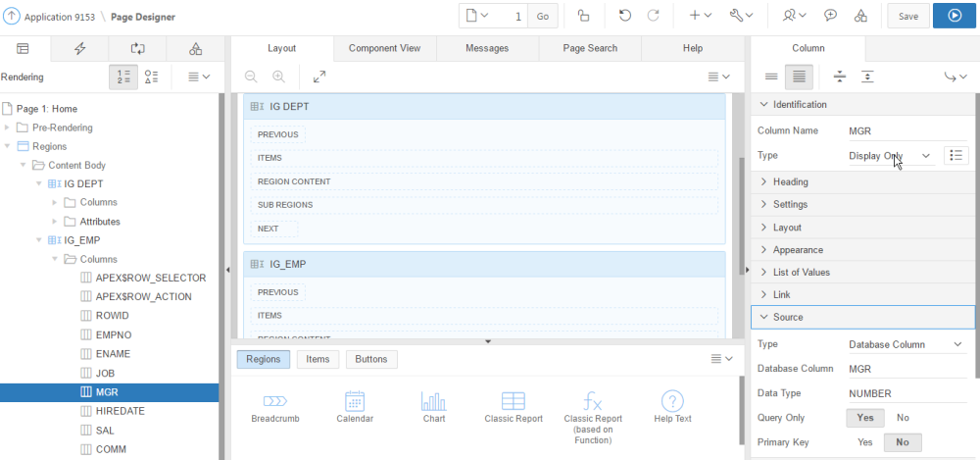The height and width of the screenshot is (460, 980).
Task: Open the Component View tab
Action: point(384,48)
